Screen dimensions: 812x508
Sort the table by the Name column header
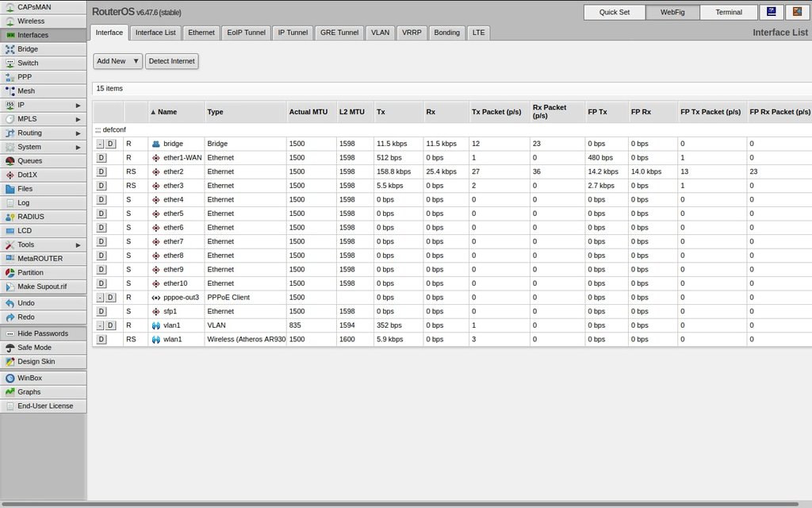[167, 112]
